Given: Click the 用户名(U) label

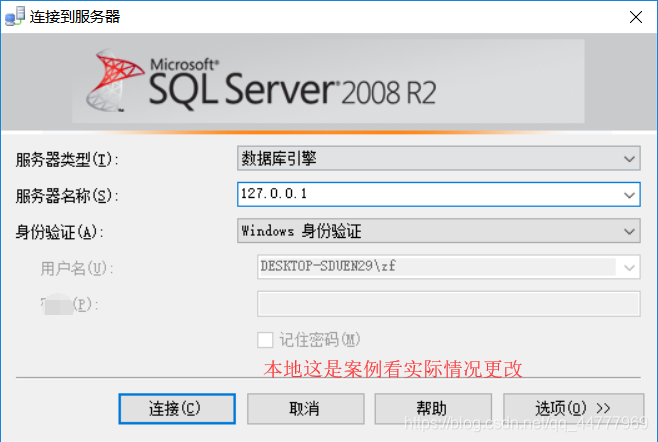Looking at the screenshot, I should coord(77,268).
